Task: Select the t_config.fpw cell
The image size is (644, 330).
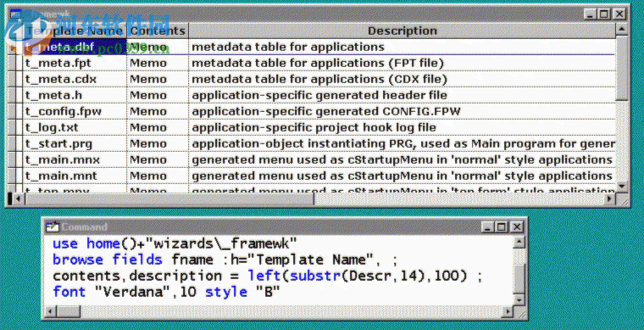Action: coord(75,111)
